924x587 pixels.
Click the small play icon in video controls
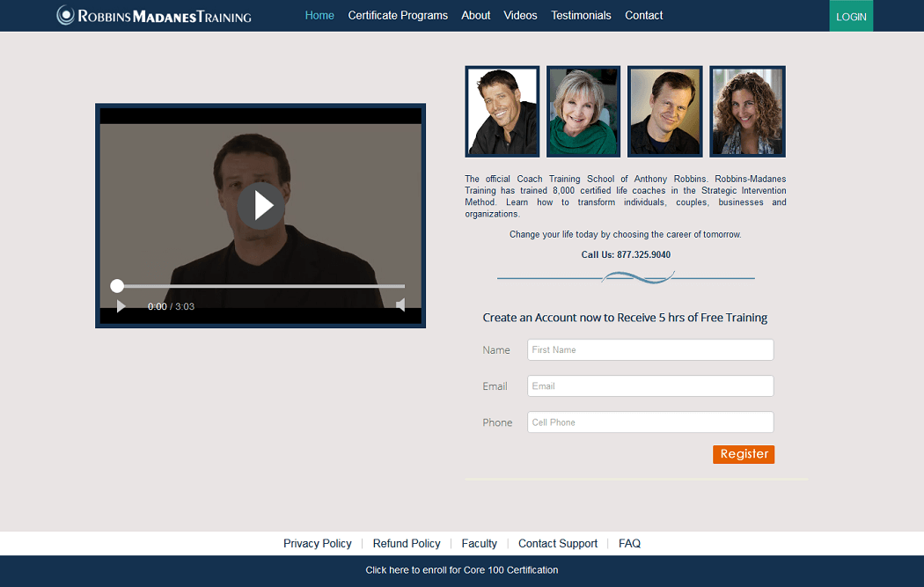[121, 306]
